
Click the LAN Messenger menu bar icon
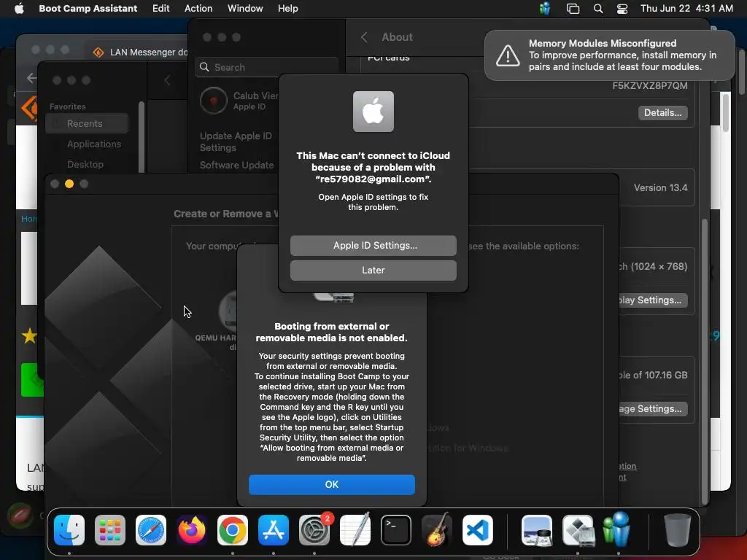click(545, 9)
